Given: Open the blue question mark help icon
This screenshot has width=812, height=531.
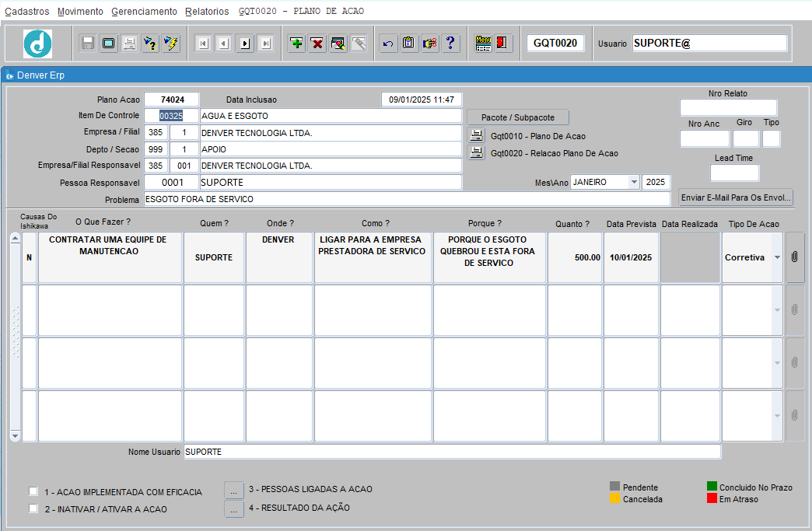Looking at the screenshot, I should coord(450,44).
